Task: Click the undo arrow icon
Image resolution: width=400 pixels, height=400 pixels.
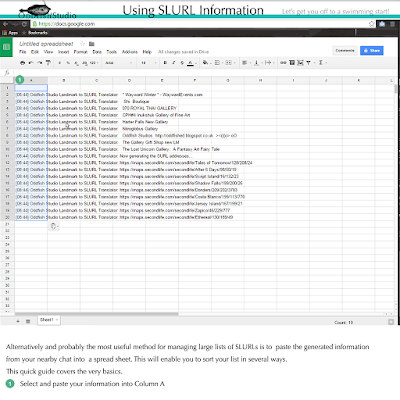Action: tap(31, 63)
